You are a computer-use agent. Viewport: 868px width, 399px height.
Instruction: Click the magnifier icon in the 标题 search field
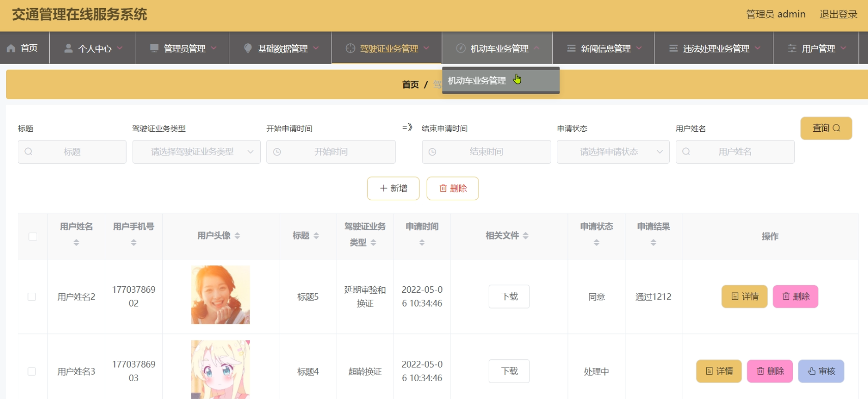[28, 151]
